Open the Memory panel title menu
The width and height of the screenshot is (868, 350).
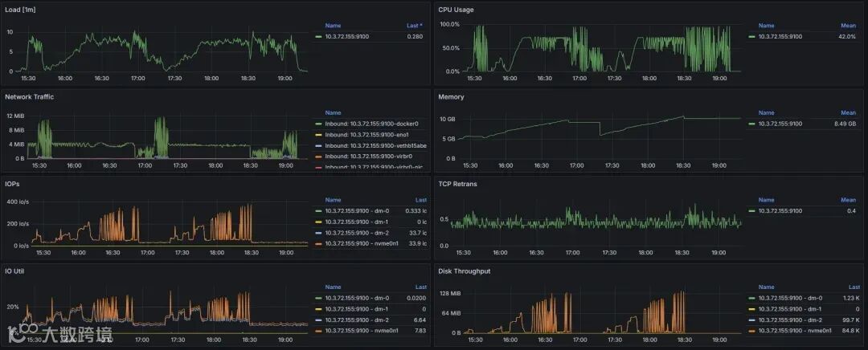451,97
